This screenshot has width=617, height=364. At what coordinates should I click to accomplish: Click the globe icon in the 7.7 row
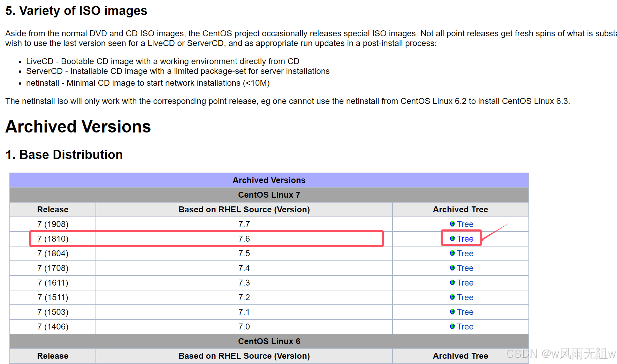pos(452,224)
